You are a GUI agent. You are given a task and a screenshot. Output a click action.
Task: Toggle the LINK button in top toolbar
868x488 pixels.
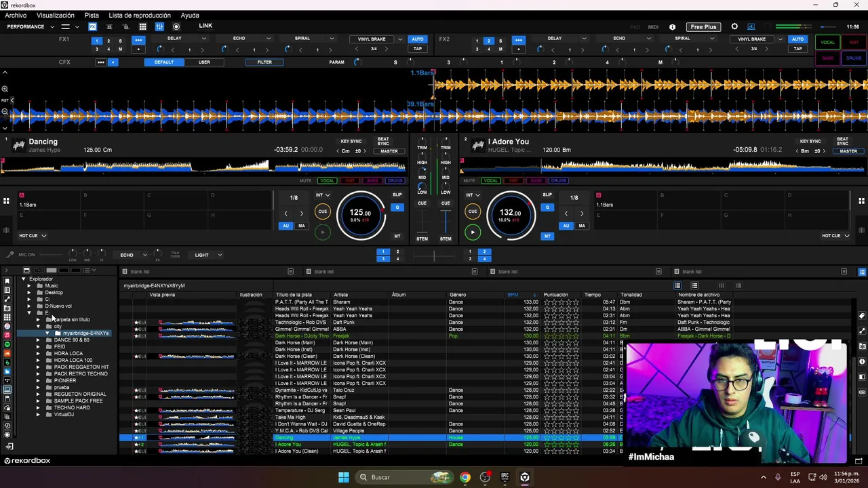point(205,26)
